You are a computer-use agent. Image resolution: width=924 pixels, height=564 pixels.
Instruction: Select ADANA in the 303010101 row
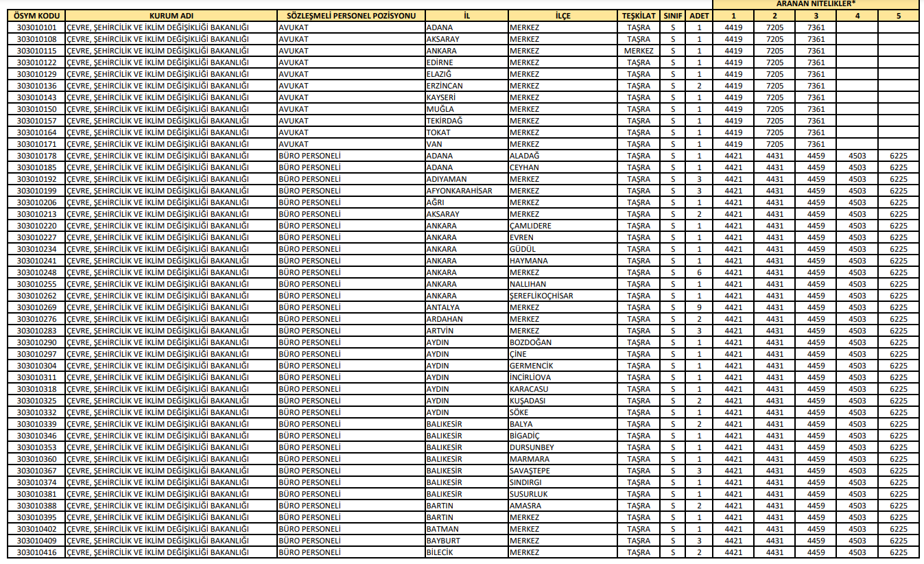click(x=466, y=27)
